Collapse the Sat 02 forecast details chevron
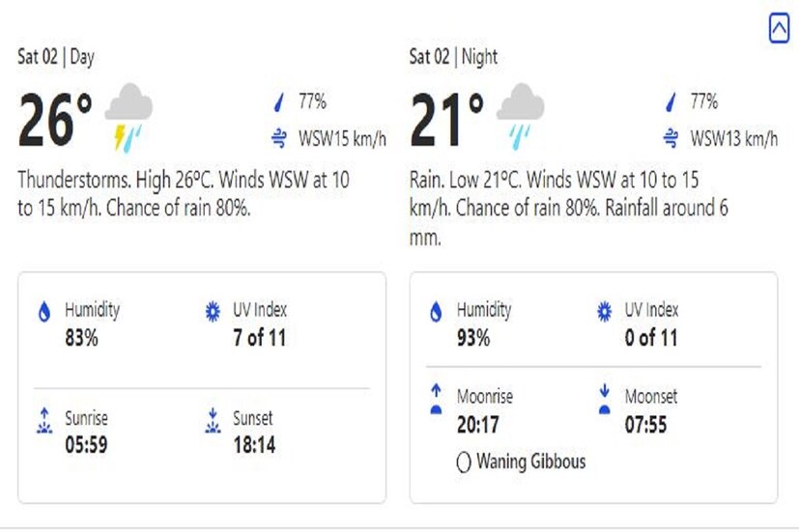 pyautogui.click(x=779, y=30)
